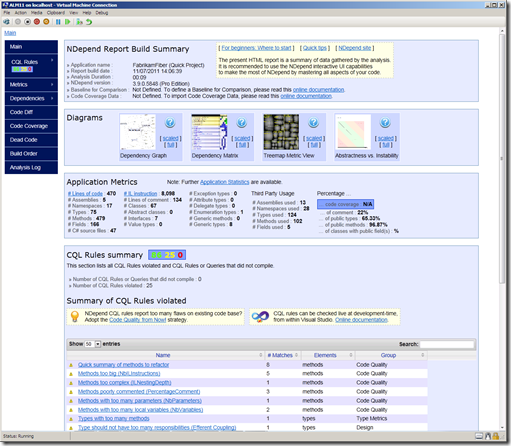511x446 pixels.
Task: Open Analysis Log sidebar item
Action: 31,167
